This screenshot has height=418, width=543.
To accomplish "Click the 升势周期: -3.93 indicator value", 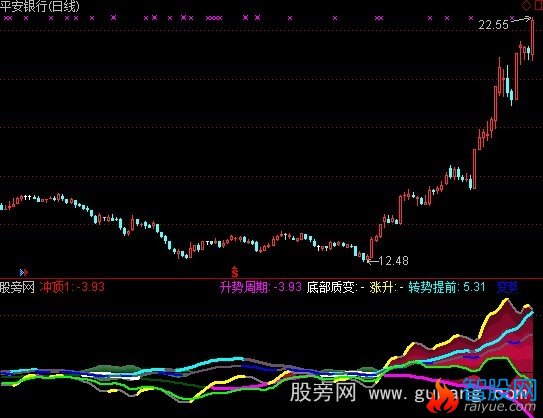I will (261, 287).
